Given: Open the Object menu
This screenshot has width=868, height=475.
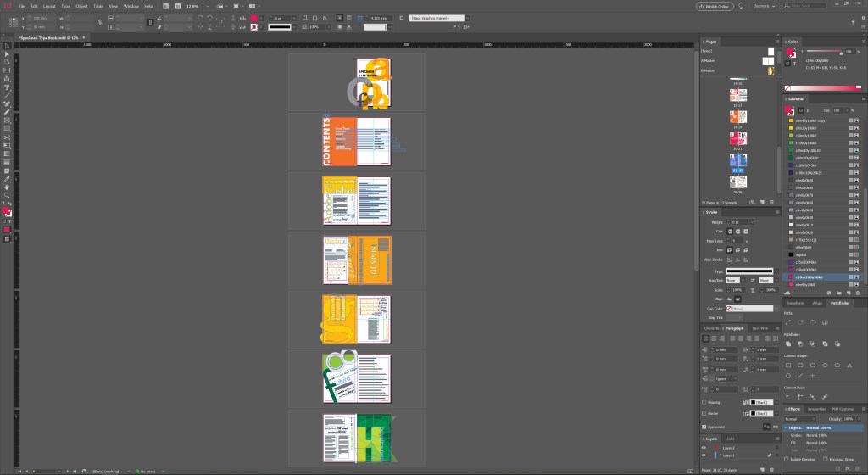Looking at the screenshot, I should pyautogui.click(x=81, y=7).
